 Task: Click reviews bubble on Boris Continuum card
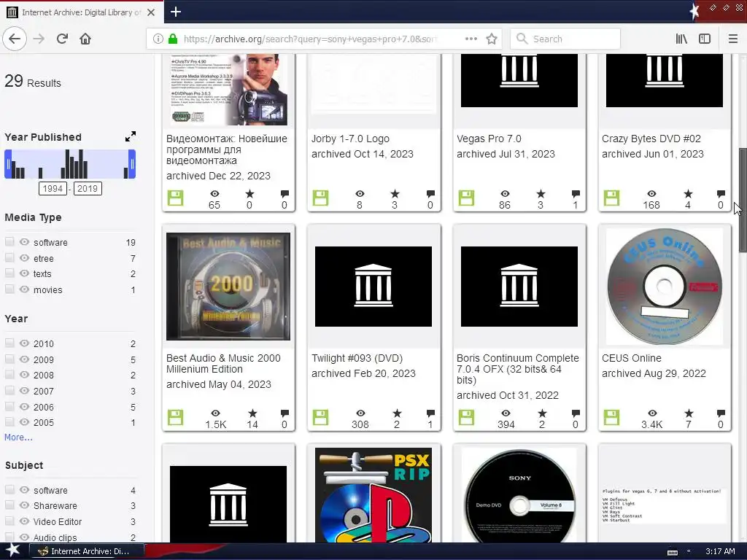click(576, 413)
